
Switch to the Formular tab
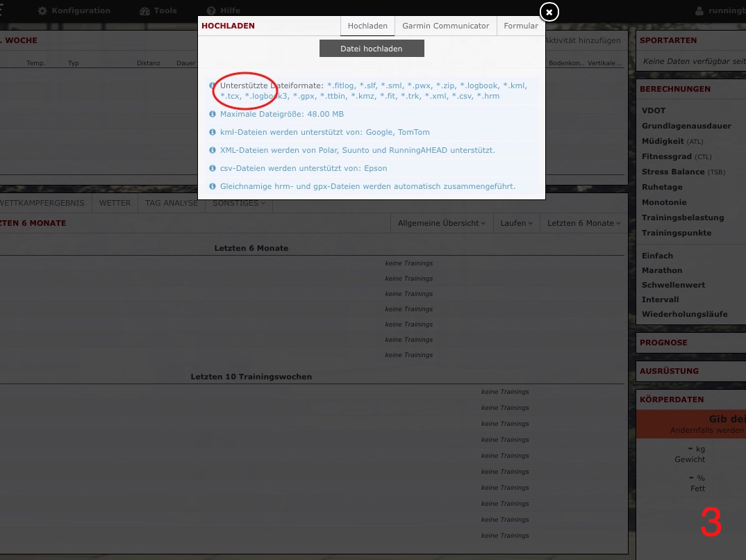point(521,26)
